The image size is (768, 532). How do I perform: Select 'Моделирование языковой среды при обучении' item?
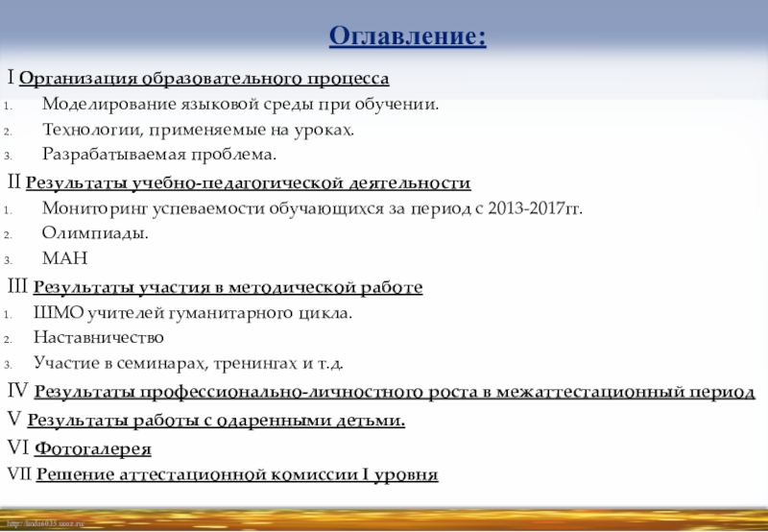click(241, 104)
